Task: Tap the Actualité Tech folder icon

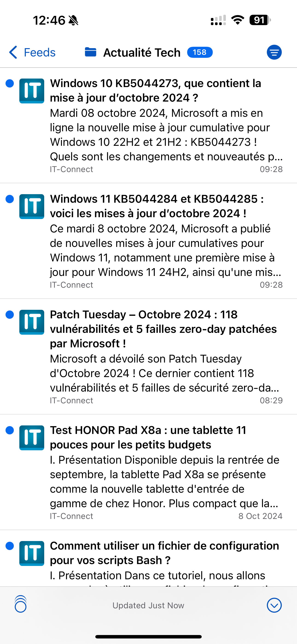Action: click(90, 52)
